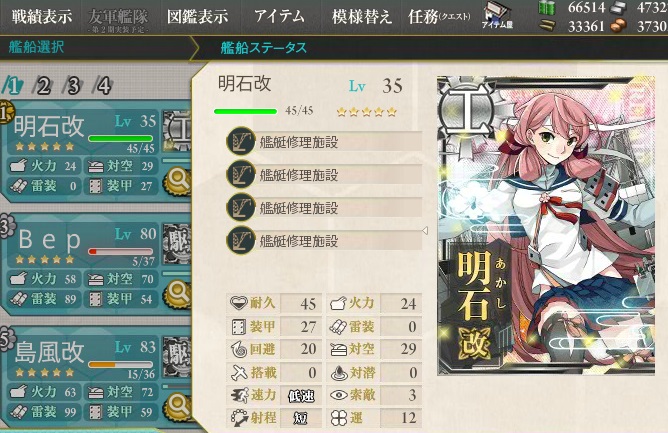Open the アイテム menu

coord(279,17)
